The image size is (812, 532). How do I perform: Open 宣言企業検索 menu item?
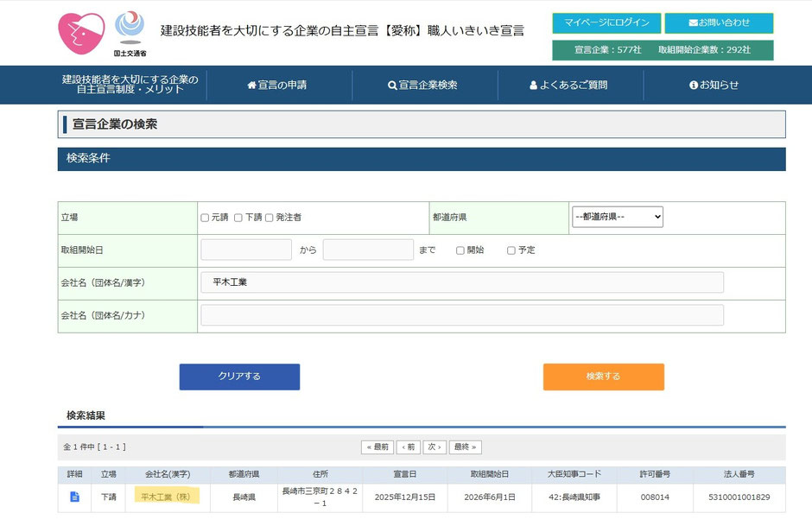[x=422, y=85]
